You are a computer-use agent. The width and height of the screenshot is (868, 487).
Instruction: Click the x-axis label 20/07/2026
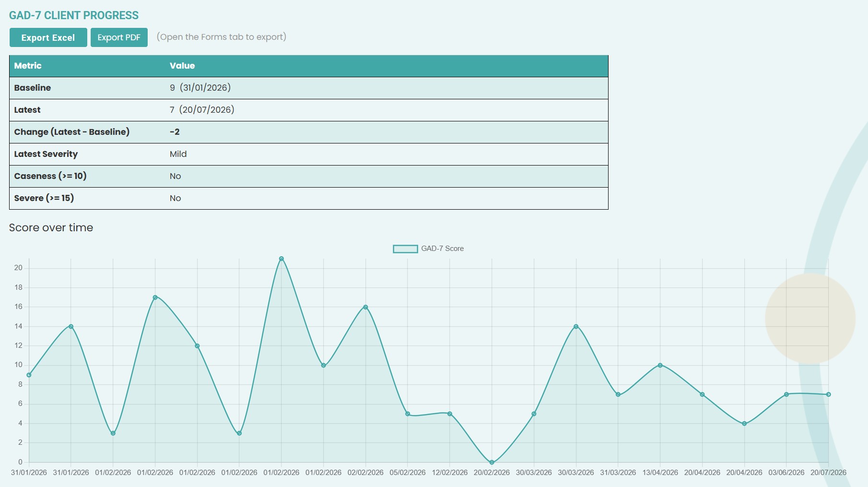828,473
